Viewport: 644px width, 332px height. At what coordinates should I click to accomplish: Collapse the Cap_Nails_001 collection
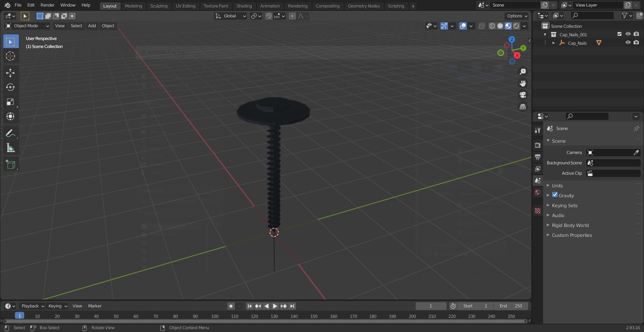coord(545,34)
